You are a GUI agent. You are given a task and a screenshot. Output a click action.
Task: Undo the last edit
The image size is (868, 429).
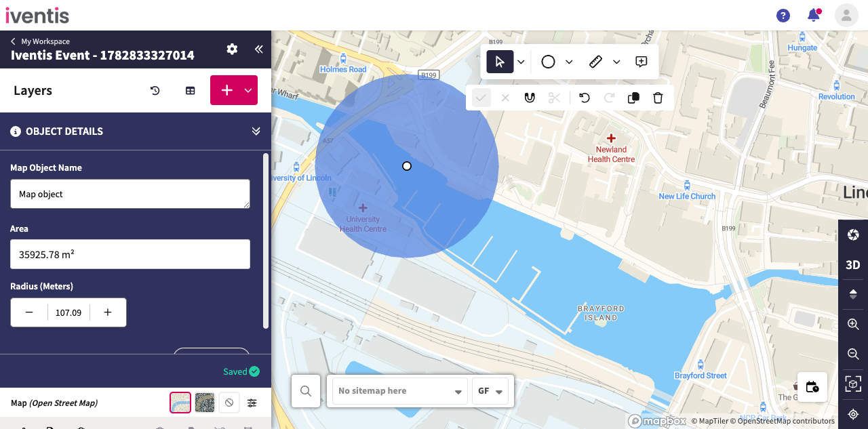[585, 98]
